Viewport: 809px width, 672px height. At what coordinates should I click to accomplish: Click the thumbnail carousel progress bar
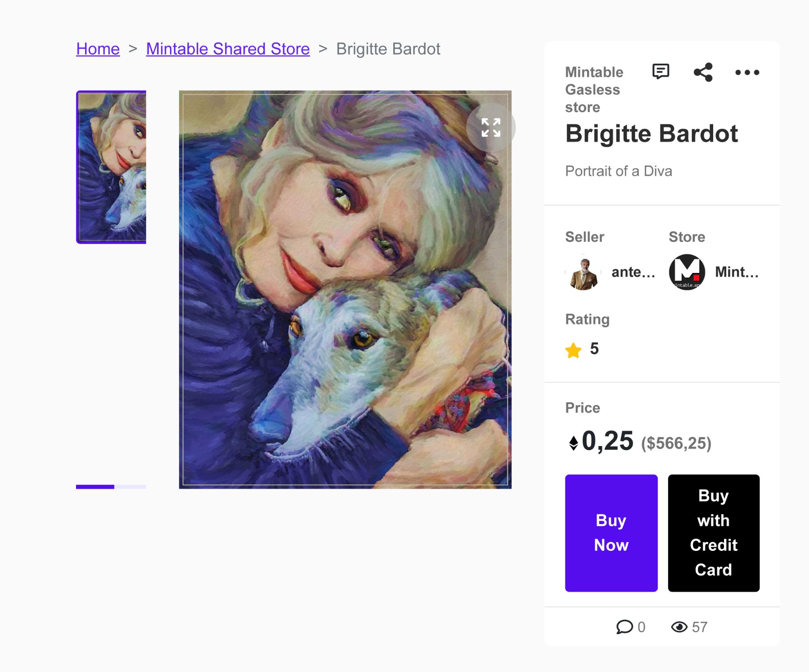click(111, 487)
